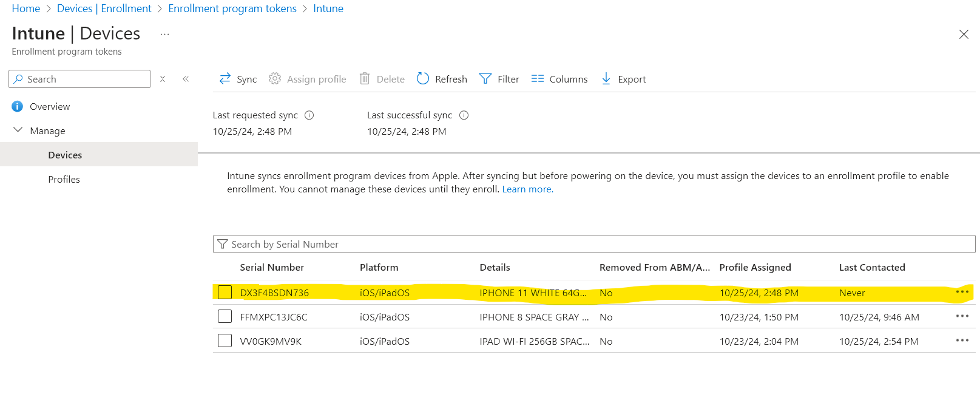
Task: Clear the sidebar search with X icon
Action: pyautogui.click(x=163, y=79)
